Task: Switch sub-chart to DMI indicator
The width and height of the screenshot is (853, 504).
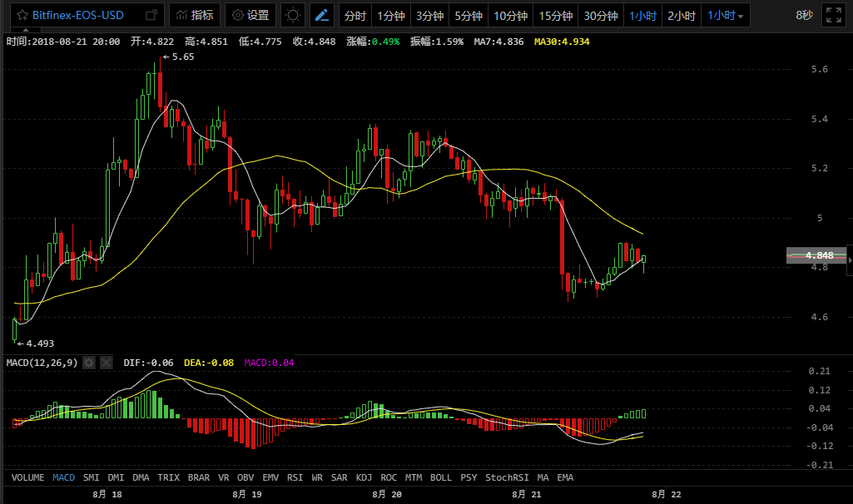Action: coord(116,477)
